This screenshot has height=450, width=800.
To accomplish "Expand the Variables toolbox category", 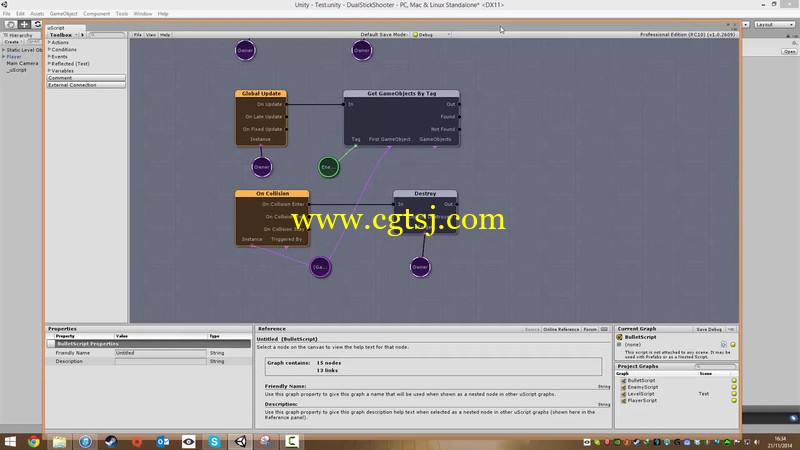I will (49, 71).
